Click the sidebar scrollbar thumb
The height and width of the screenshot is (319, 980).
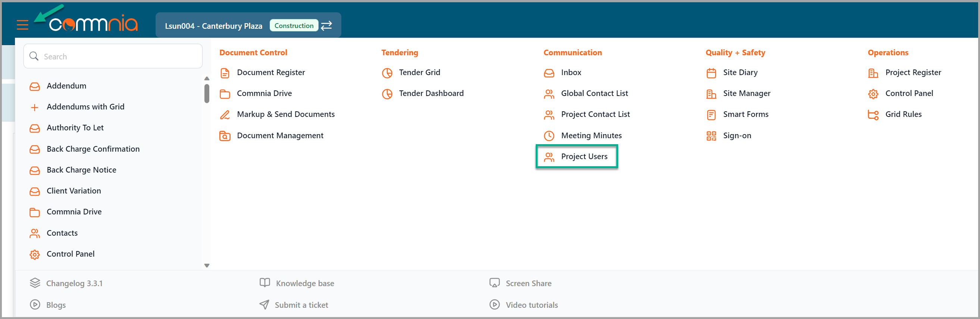[207, 93]
